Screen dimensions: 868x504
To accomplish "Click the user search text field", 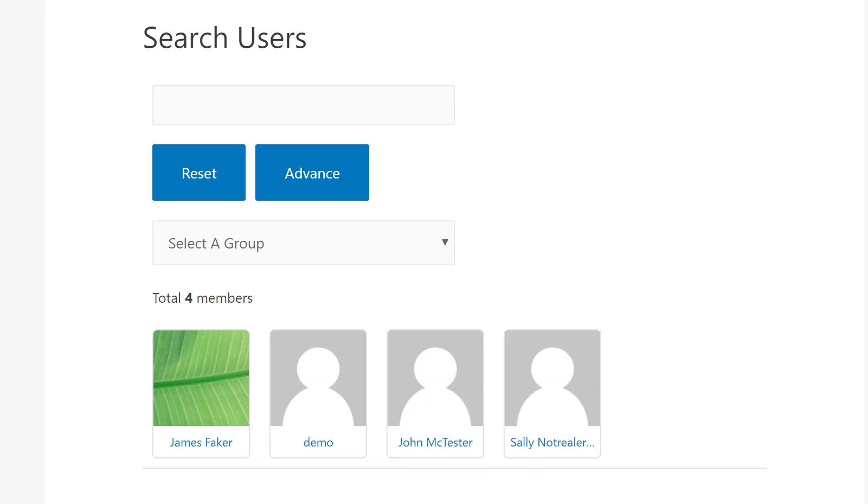I will [x=303, y=105].
